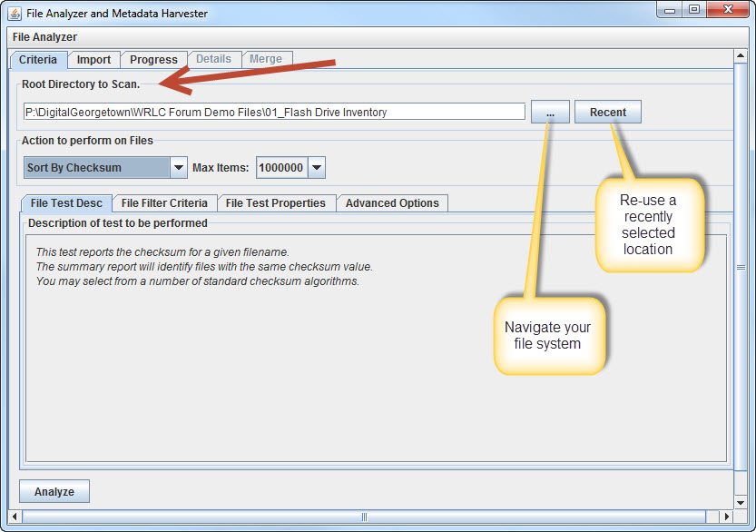The image size is (756, 532).
Task: Select the File Test Desc tab
Action: click(x=66, y=203)
